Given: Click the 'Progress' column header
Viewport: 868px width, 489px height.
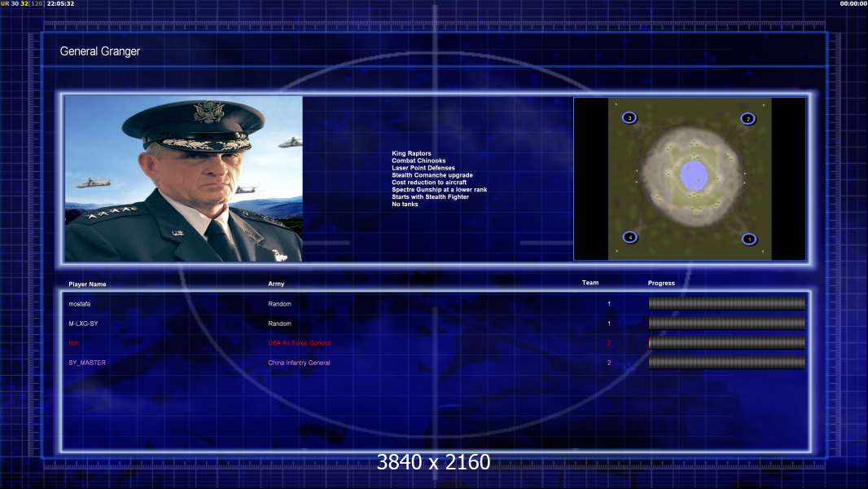Looking at the screenshot, I should click(661, 283).
